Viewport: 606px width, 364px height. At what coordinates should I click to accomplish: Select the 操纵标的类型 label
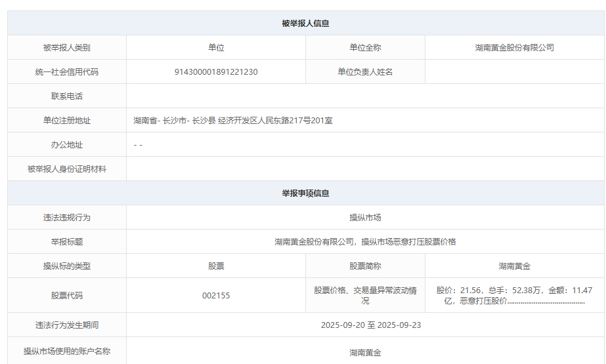[67, 266]
